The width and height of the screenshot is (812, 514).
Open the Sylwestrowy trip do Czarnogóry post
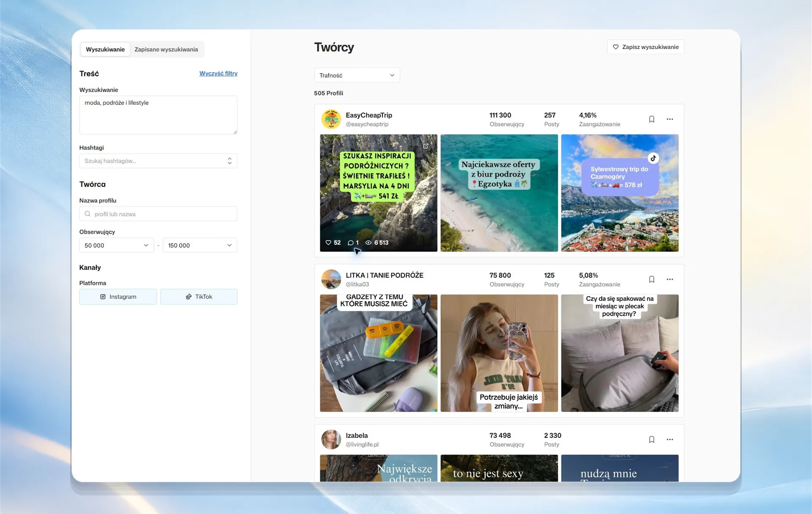[620, 193]
